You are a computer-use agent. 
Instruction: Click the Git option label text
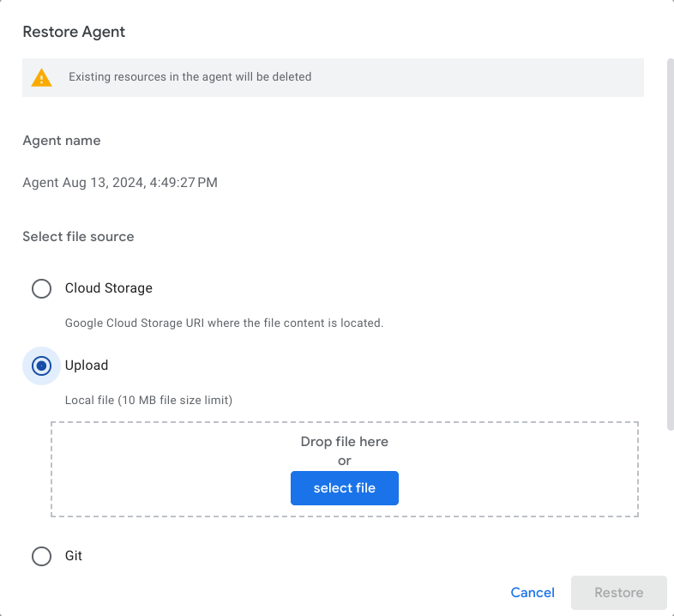tap(74, 556)
